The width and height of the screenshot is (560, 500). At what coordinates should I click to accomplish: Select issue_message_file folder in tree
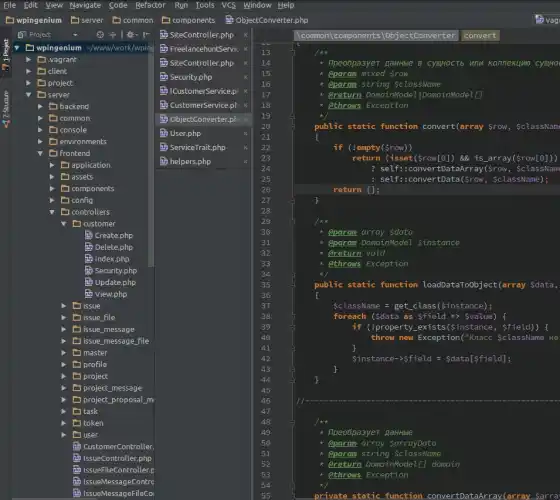click(x=116, y=341)
